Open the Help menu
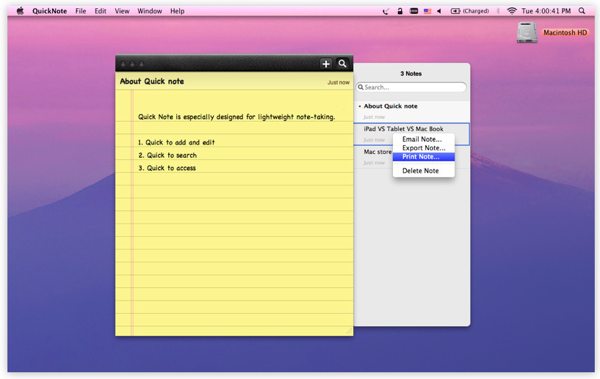600x379 pixels. click(177, 11)
